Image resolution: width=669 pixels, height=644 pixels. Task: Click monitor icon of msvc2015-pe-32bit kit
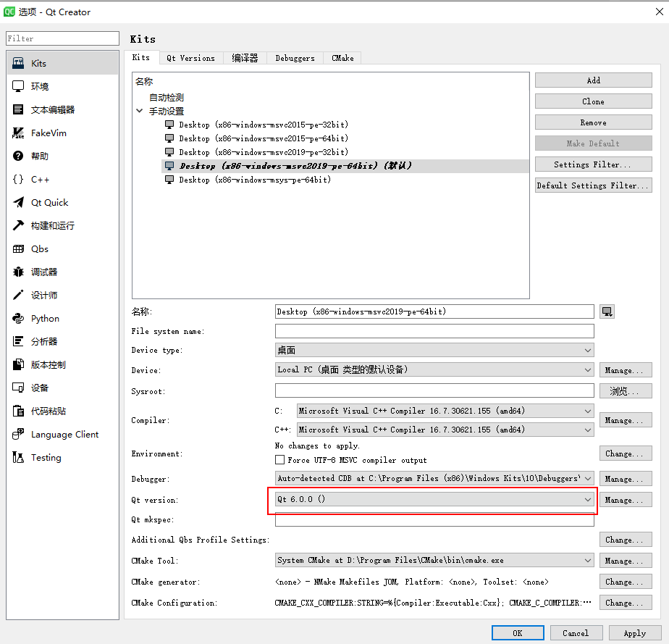(169, 125)
